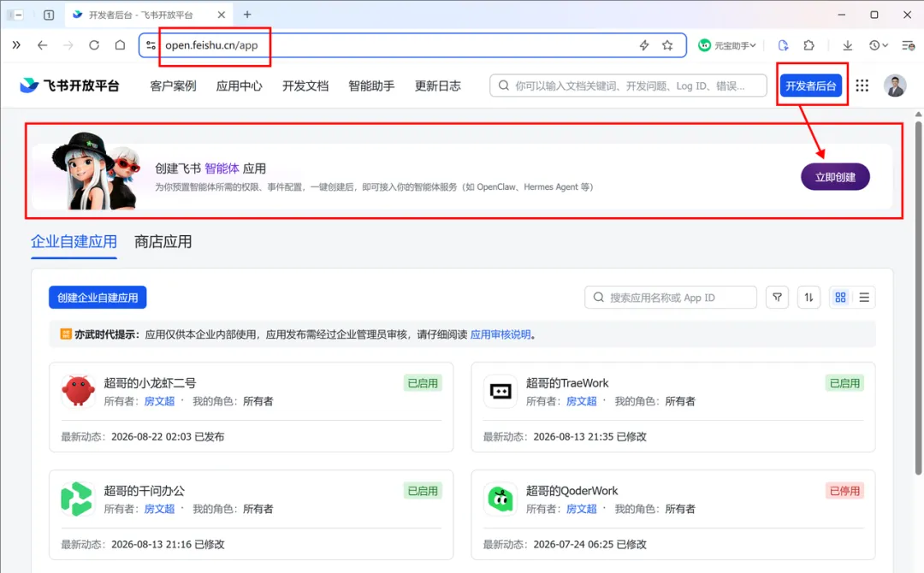Image resolution: width=924 pixels, height=573 pixels.
Task: Open 超哥的TraeWork app card
Action: [x=673, y=407]
